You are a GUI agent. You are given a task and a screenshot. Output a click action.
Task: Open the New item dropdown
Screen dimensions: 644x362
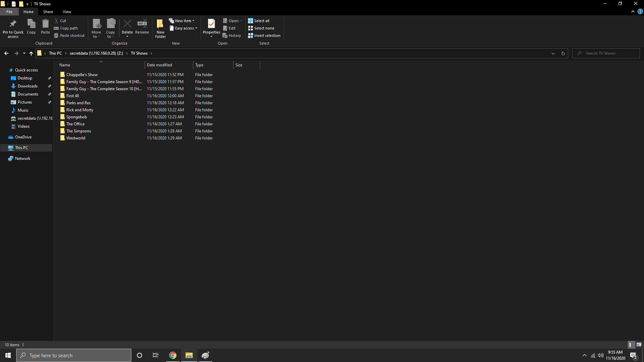click(181, 21)
